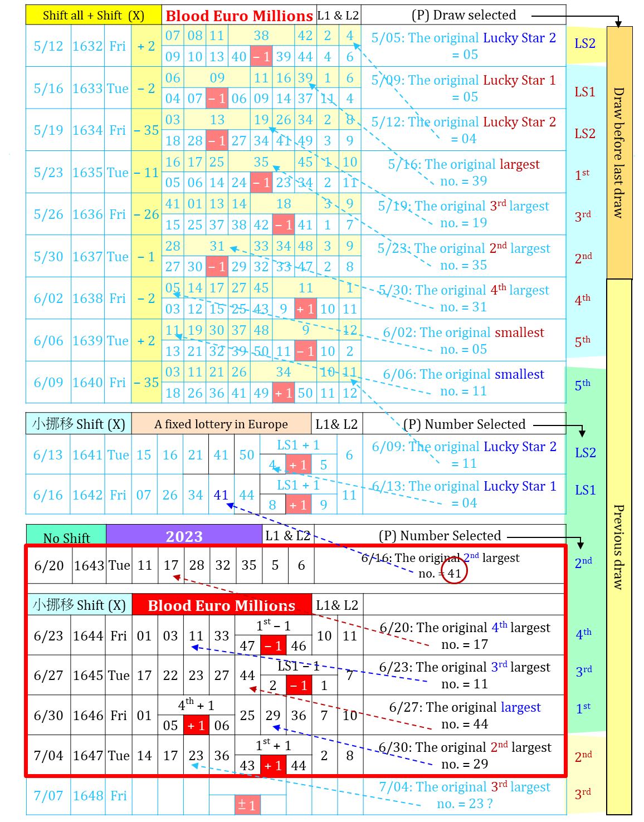
Task: Click draw number '1633'
Action: click(87, 89)
